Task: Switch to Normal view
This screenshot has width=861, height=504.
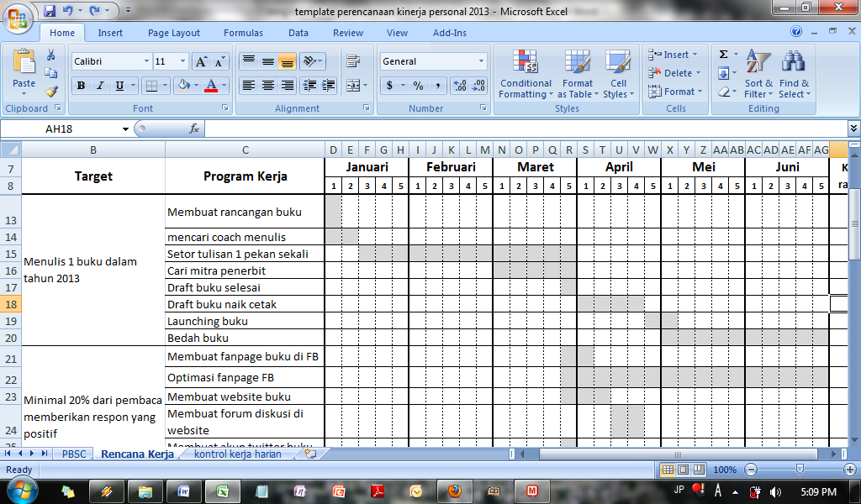Action: pyautogui.click(x=668, y=470)
